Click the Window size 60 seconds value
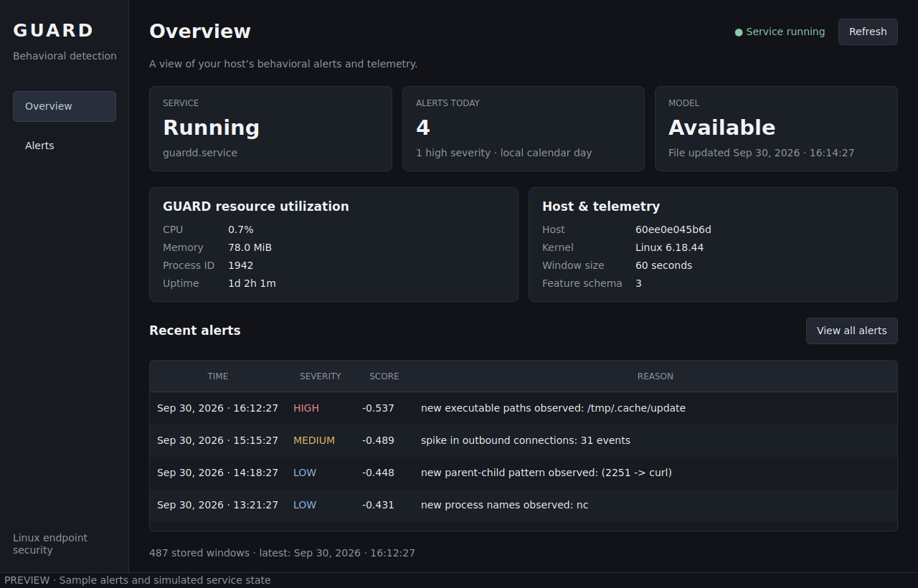The height and width of the screenshot is (588, 918). [663, 265]
